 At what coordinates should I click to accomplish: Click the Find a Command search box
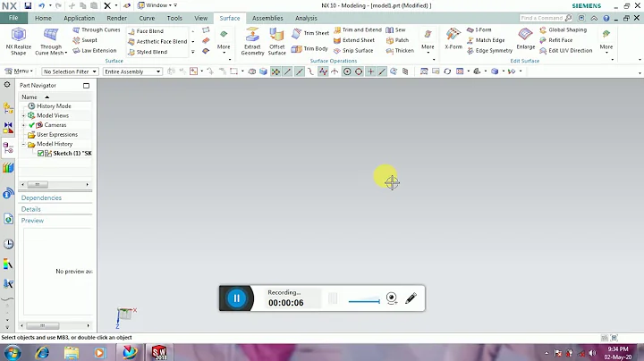tap(546, 18)
